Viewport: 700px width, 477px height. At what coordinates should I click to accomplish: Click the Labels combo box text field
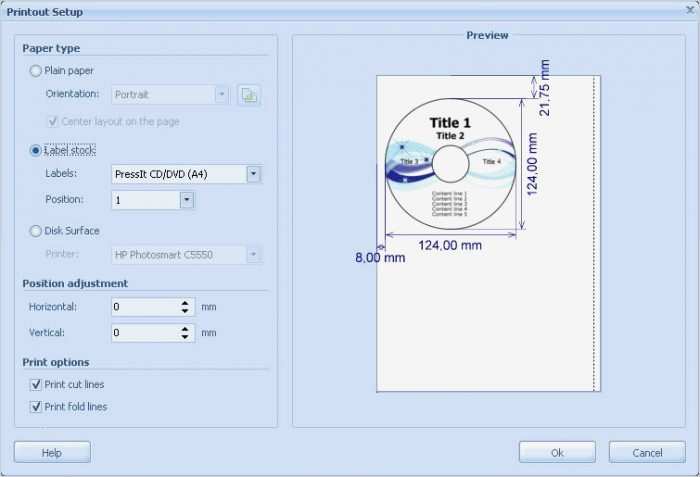[179, 174]
